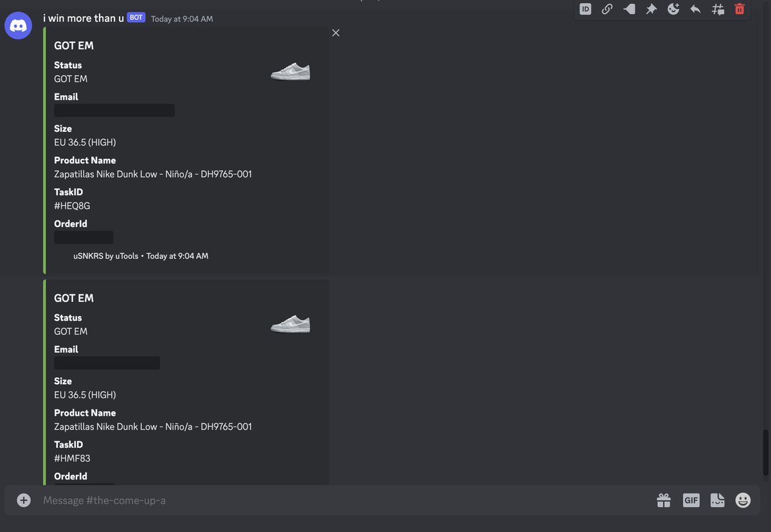Open the sticker picker
The image size is (771, 532).
tap(717, 500)
